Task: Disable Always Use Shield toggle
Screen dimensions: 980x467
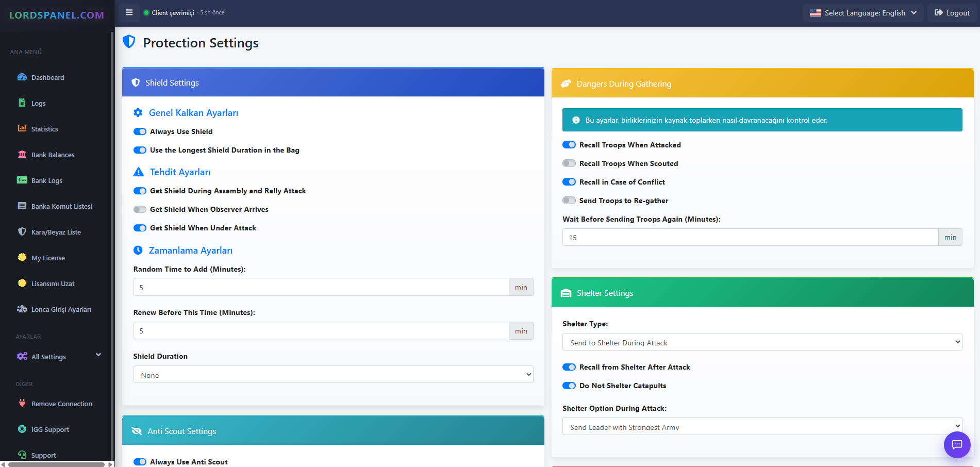Action: [140, 131]
